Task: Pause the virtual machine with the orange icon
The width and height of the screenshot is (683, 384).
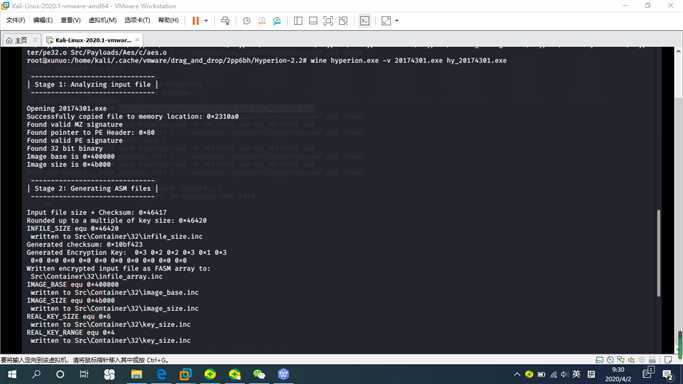Action: point(196,20)
